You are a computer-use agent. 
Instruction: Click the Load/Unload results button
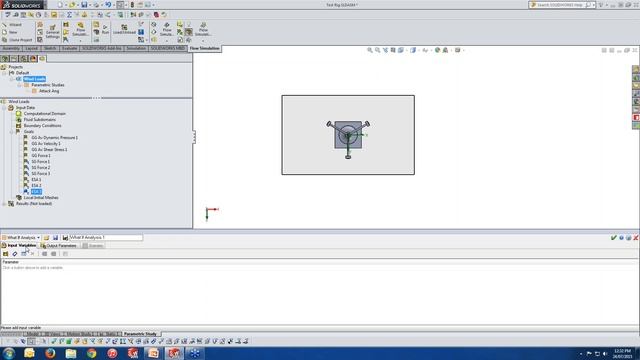click(124, 29)
